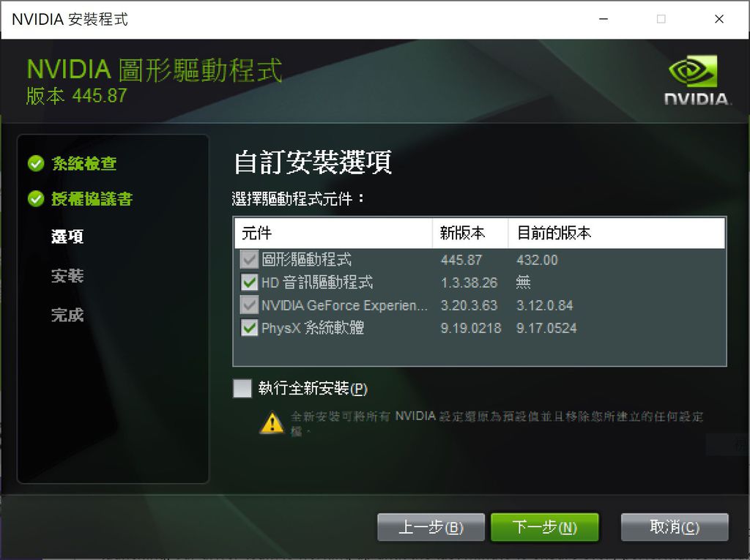This screenshot has height=560, width=750.
Task: Go back with 上一步 button
Action: [x=431, y=527]
